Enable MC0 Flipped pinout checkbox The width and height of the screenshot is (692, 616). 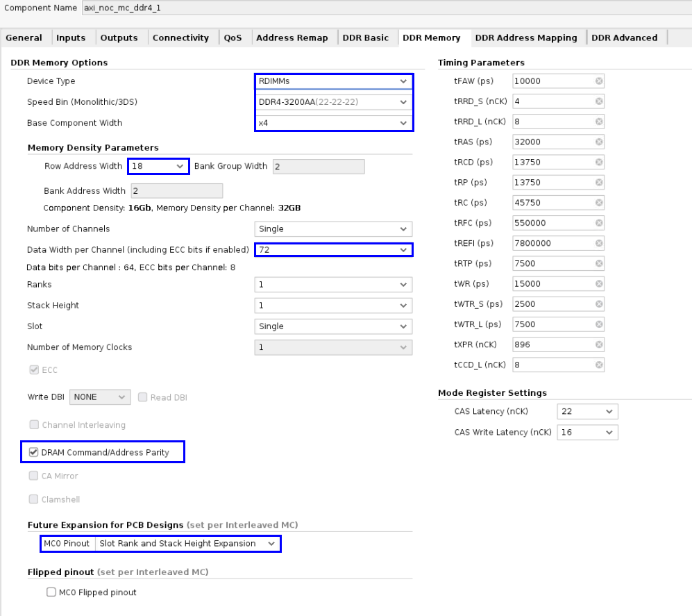coord(51,592)
